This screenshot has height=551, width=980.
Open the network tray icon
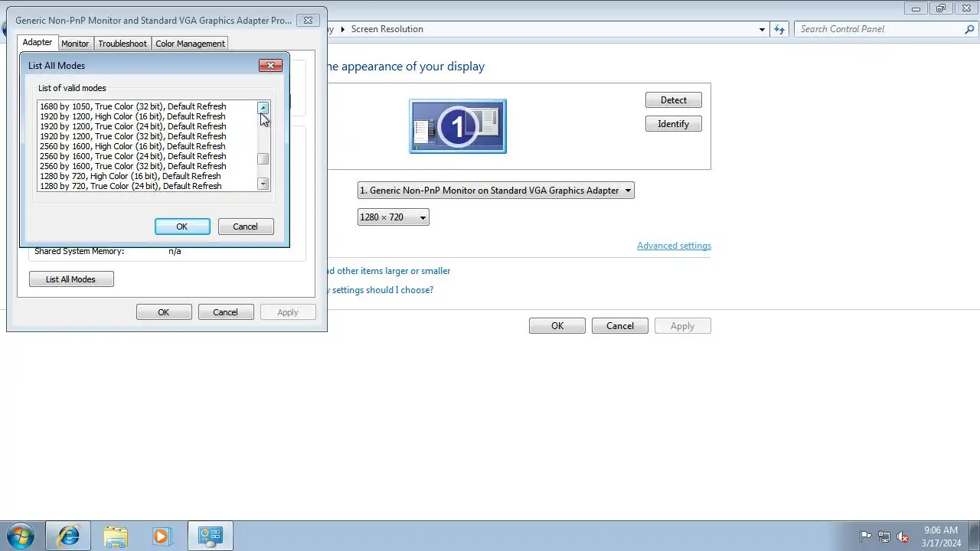tap(884, 536)
